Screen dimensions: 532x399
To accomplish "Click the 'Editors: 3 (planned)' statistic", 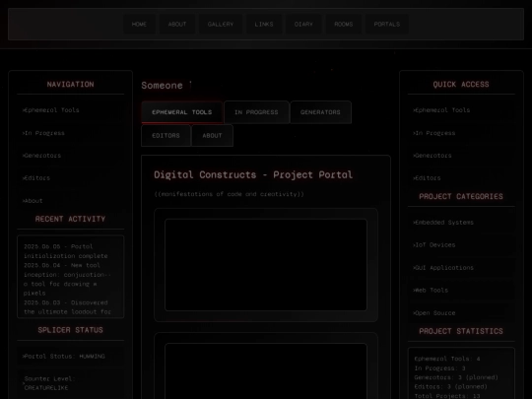I will pos(450,386).
